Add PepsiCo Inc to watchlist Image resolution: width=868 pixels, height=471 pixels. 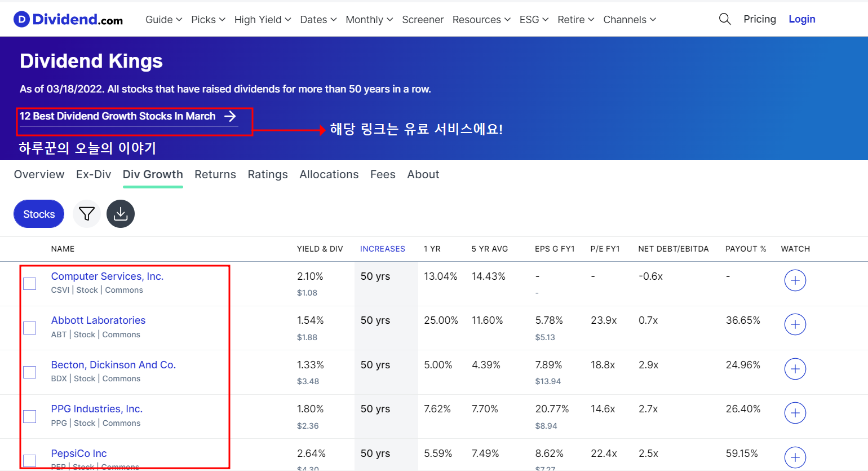[x=795, y=457]
